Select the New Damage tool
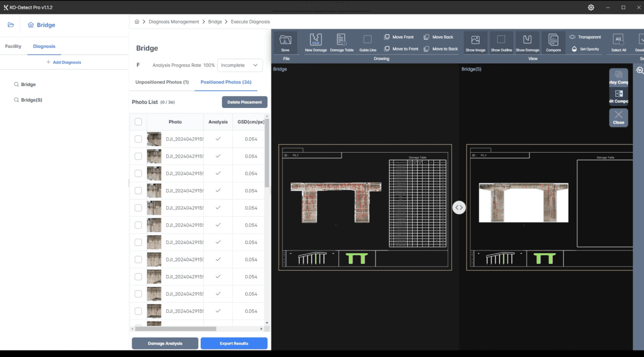Image resolution: width=644 pixels, height=357 pixels. tap(316, 43)
